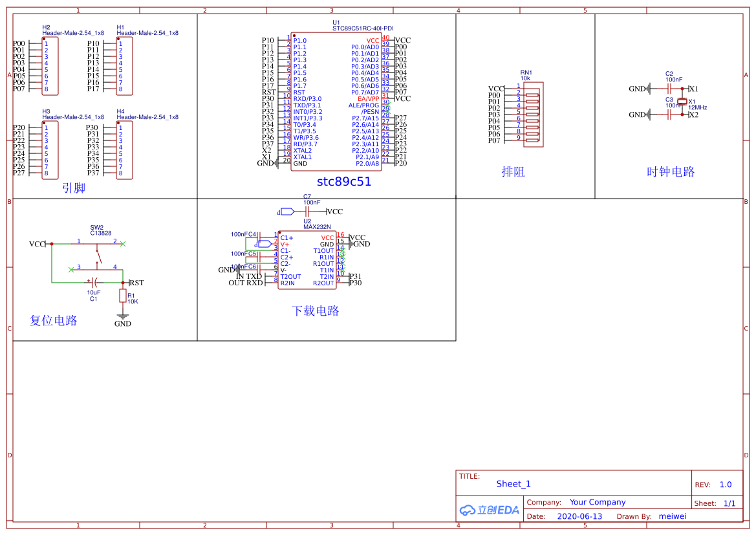
Task: Click the 'R1IN' pin on MAX232N
Action: coord(327,257)
